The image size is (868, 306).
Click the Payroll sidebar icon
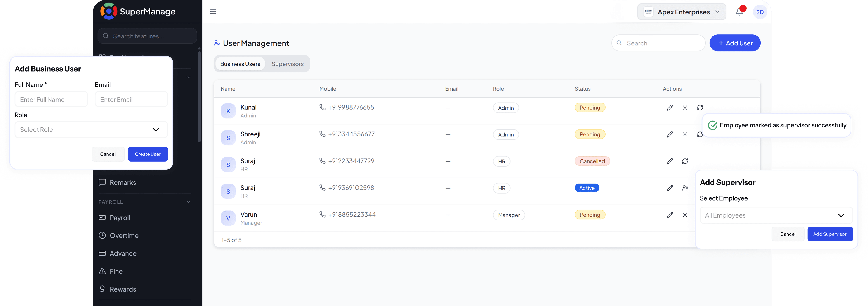102,218
